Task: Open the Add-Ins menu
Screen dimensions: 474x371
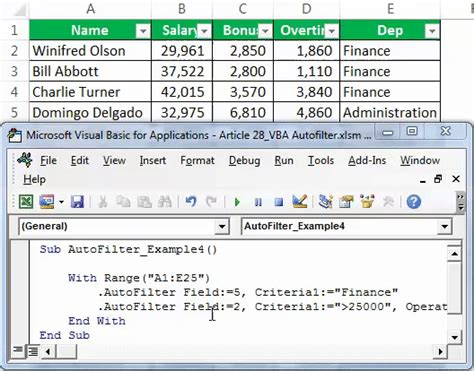Action: [x=367, y=161]
